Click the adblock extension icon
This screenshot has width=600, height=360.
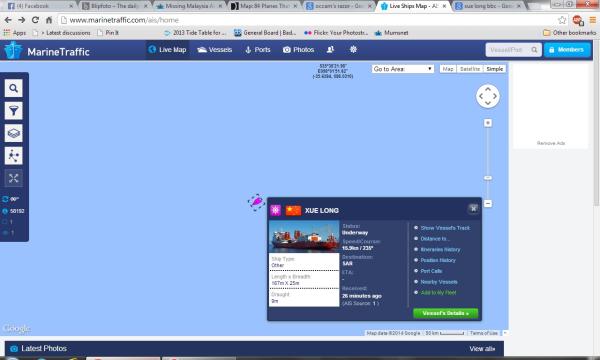pos(578,20)
